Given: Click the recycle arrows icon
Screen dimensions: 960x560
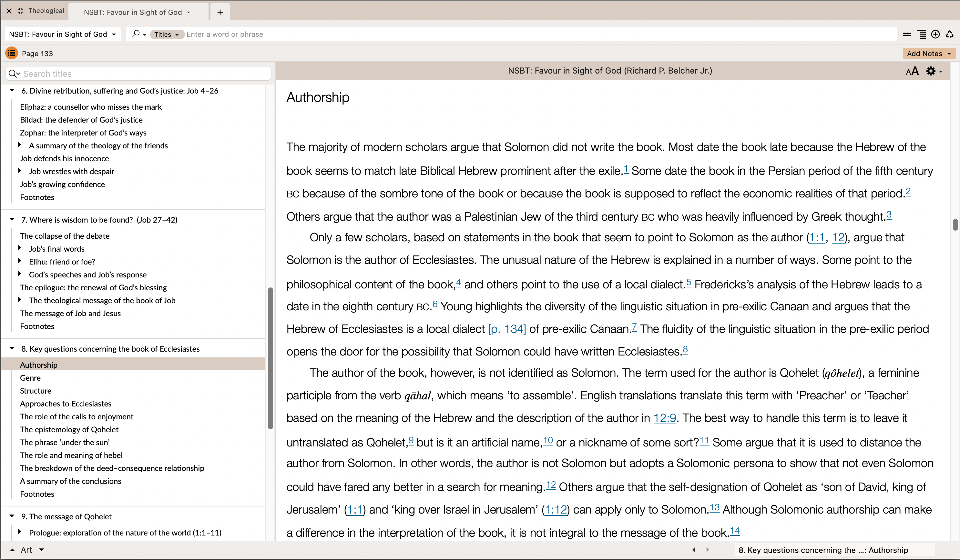Looking at the screenshot, I should (x=949, y=34).
